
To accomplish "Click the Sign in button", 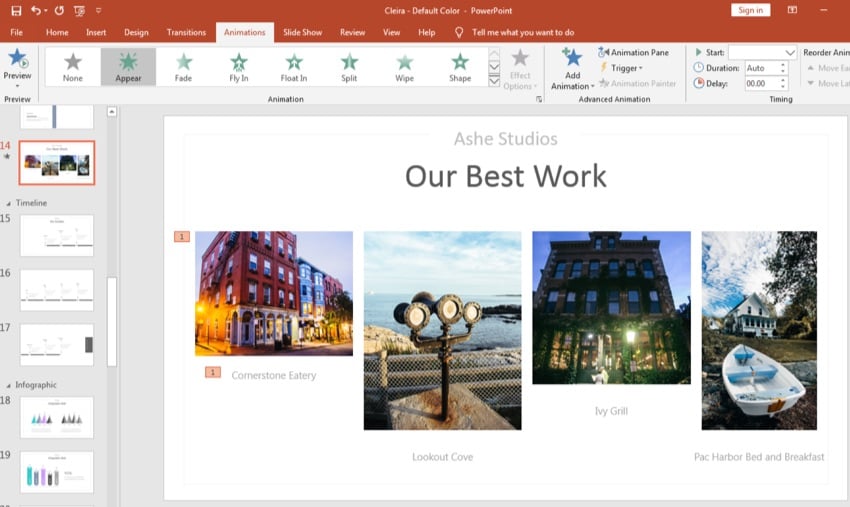I will coord(749,10).
